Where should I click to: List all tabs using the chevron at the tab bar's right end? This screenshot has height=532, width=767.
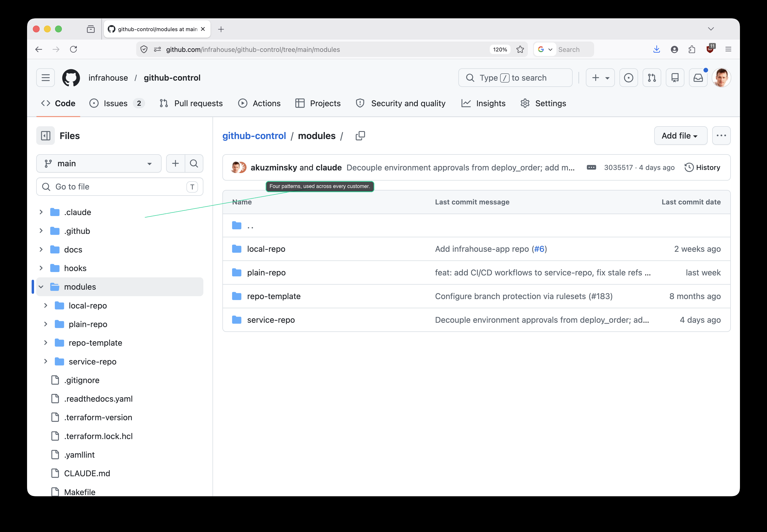(711, 29)
